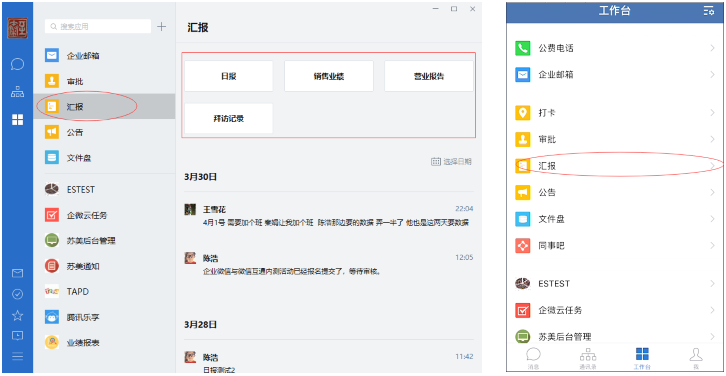Expand the 公费电话 row chevron
726x376 pixels.
click(x=712, y=48)
